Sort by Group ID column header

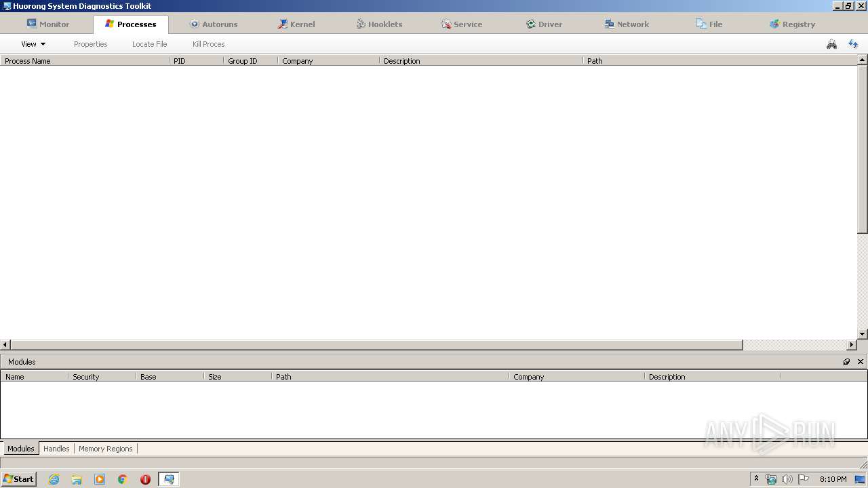[250, 61]
